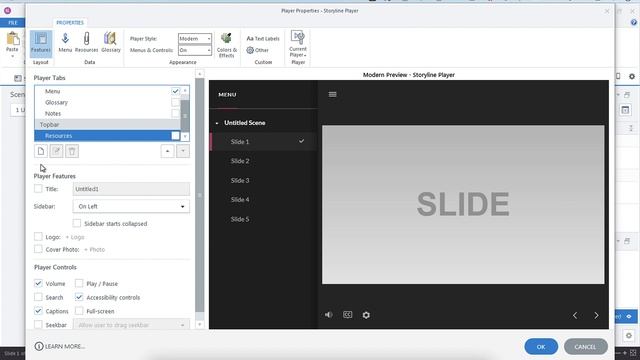This screenshot has width=640, height=360.
Task: Enable the Play / Pause checkbox
Action: [x=79, y=283]
